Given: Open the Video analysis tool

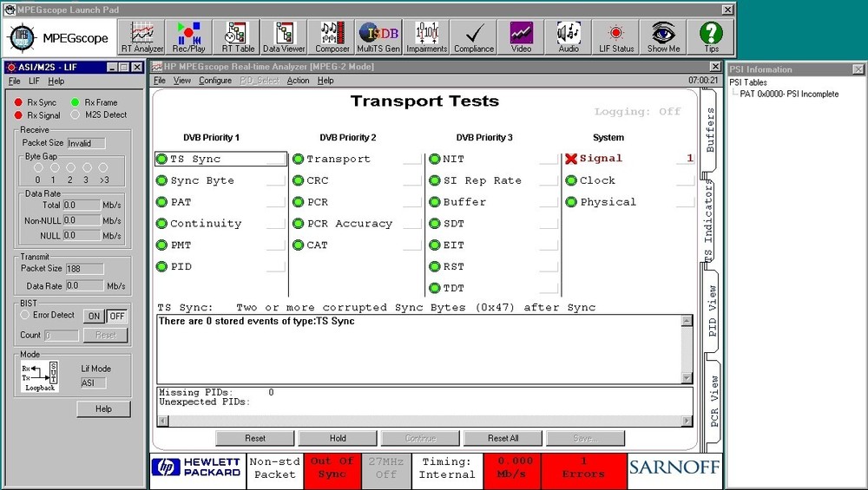Looking at the screenshot, I should click(521, 37).
